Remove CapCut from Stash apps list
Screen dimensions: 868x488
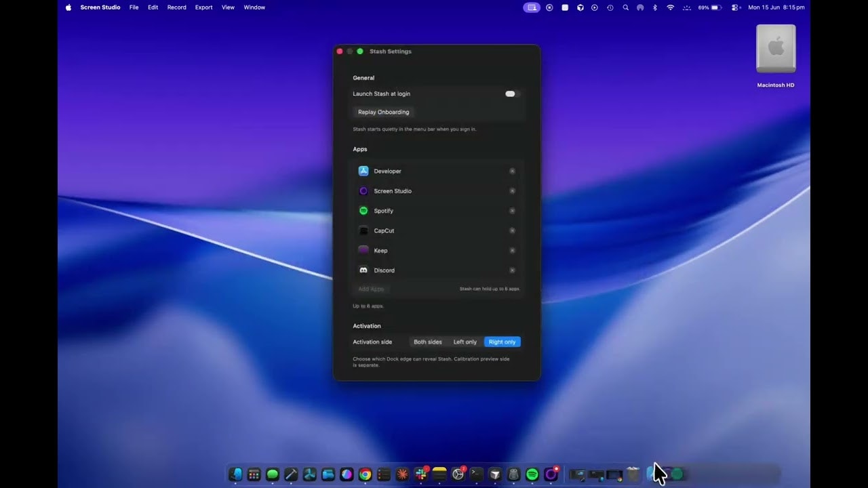(512, 230)
